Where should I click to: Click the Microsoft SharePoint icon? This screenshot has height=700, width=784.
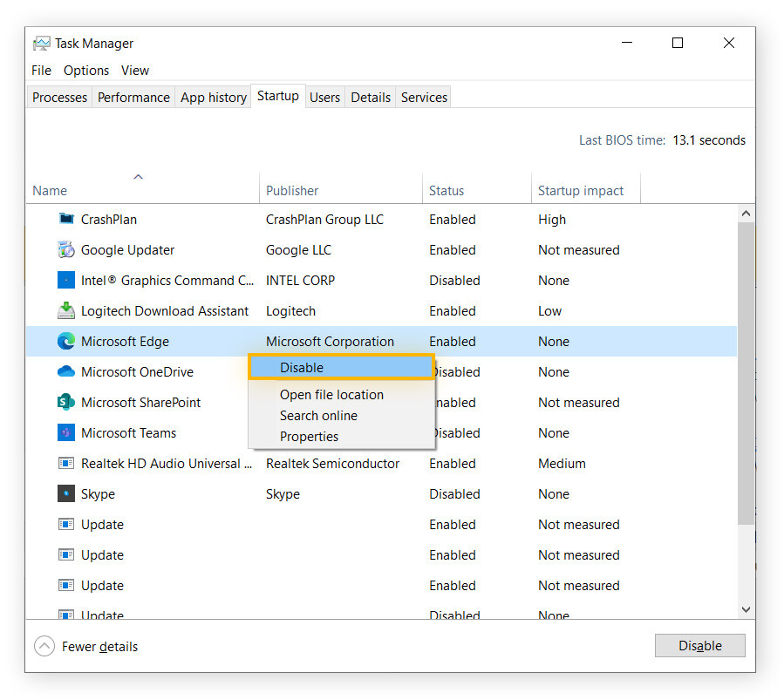tap(65, 402)
